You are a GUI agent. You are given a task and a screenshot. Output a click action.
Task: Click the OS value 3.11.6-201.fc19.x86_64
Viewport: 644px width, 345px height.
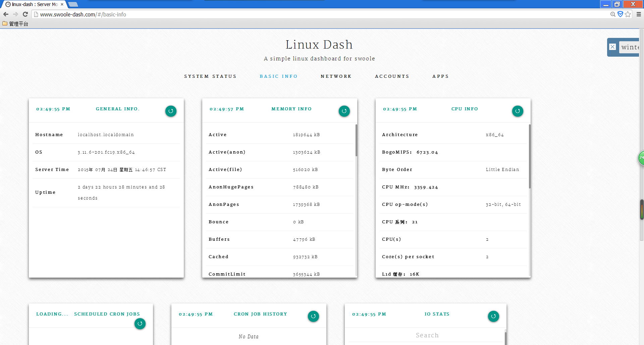click(x=106, y=152)
